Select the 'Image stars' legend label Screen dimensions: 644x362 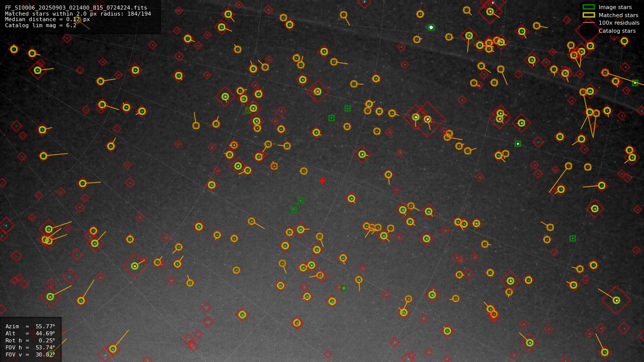(x=615, y=7)
